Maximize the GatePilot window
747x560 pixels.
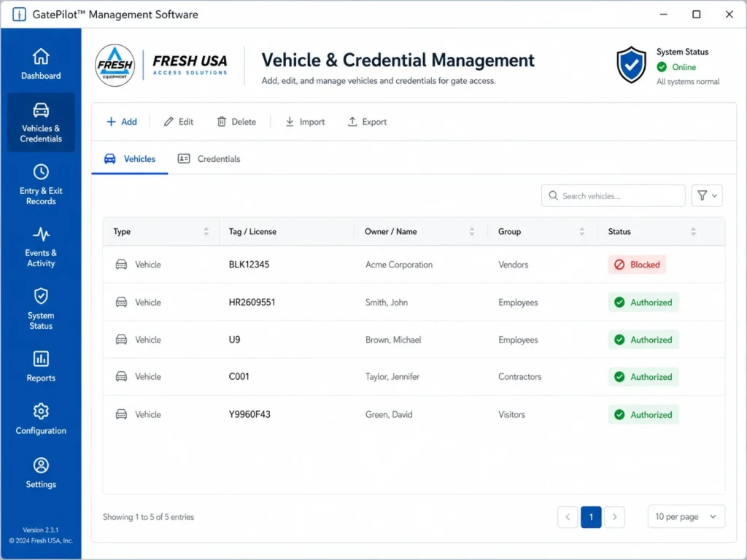tap(696, 15)
